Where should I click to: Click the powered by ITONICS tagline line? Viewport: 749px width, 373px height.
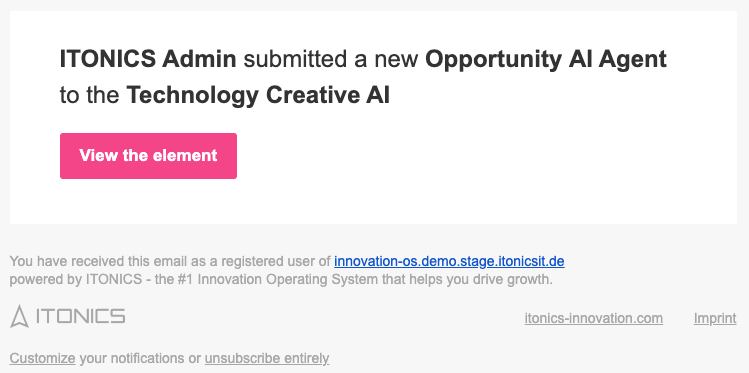(x=281, y=280)
